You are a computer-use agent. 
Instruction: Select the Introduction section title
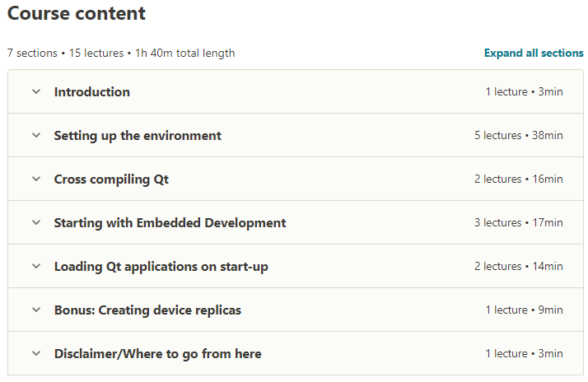click(92, 92)
